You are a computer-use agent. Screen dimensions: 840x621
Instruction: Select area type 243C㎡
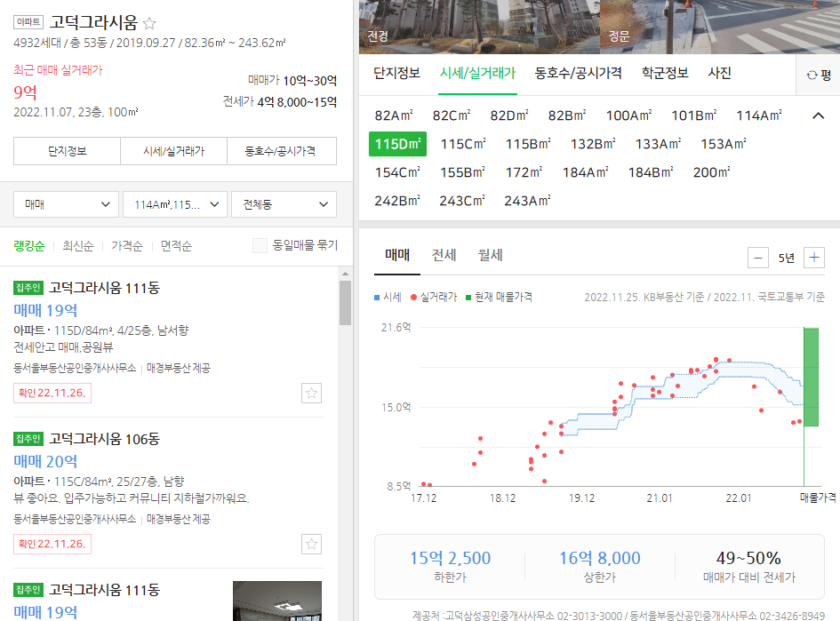[x=462, y=201]
